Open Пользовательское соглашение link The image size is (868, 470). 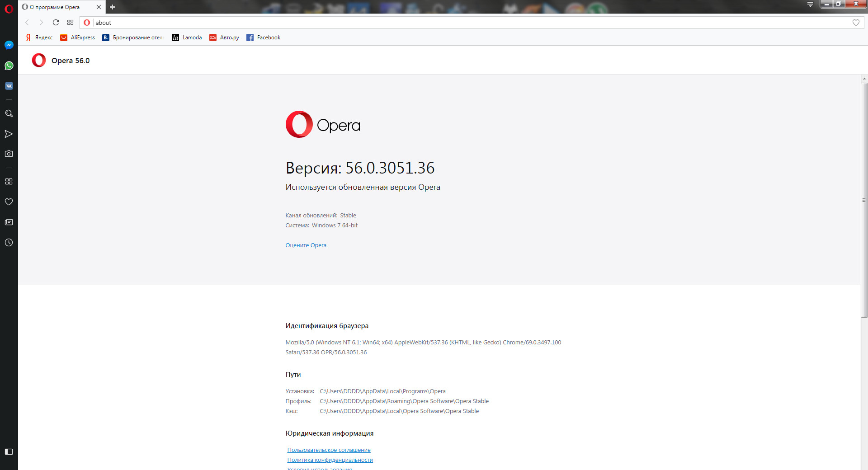click(x=329, y=450)
